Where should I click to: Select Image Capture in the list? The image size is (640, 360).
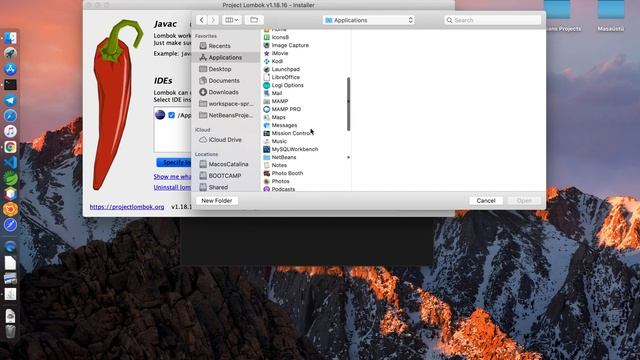coord(305,45)
